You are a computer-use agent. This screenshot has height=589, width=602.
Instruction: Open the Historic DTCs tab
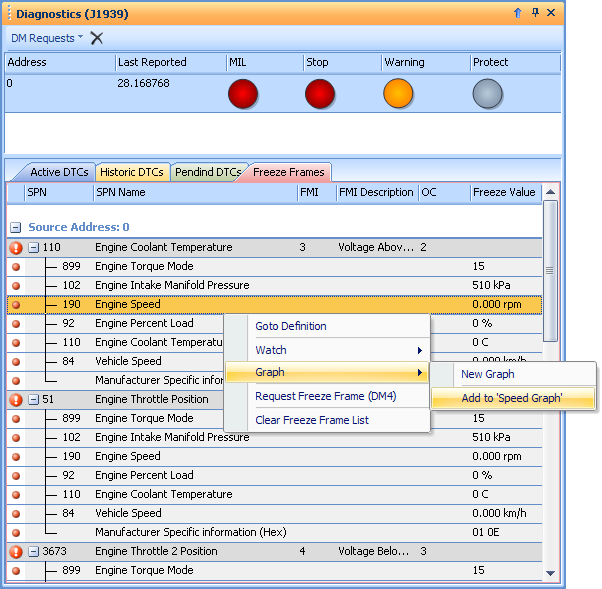pos(131,172)
